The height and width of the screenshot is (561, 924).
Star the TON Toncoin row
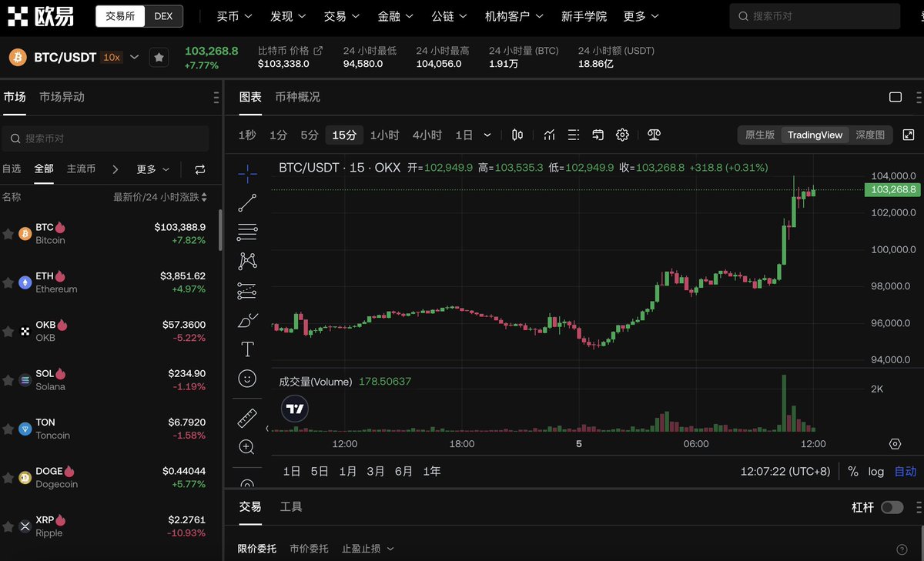8,429
